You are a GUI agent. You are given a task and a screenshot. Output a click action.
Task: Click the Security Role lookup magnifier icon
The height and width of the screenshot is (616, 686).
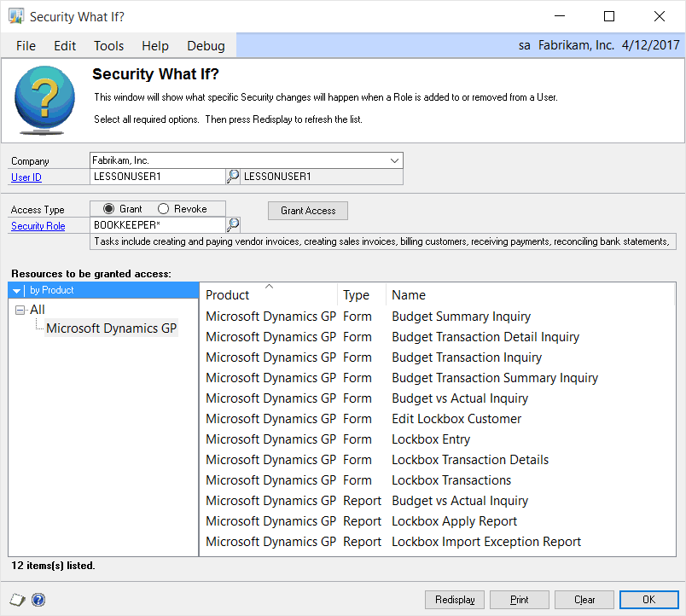point(233,225)
